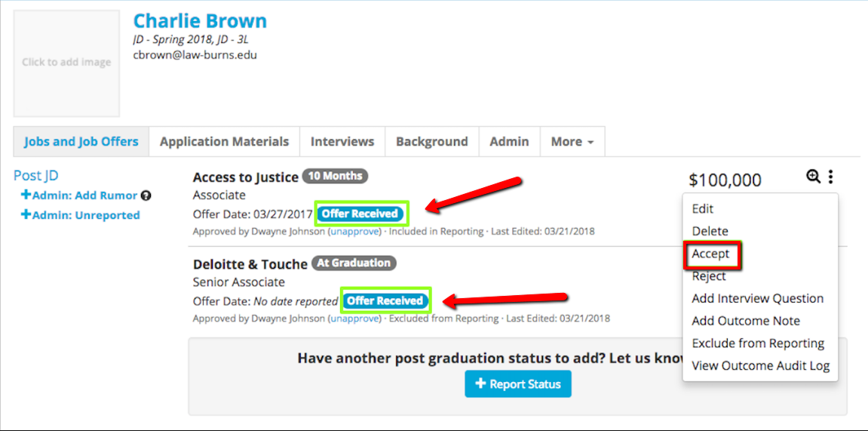The image size is (868, 431).
Task: Choose Reject in the options menu
Action: click(709, 276)
